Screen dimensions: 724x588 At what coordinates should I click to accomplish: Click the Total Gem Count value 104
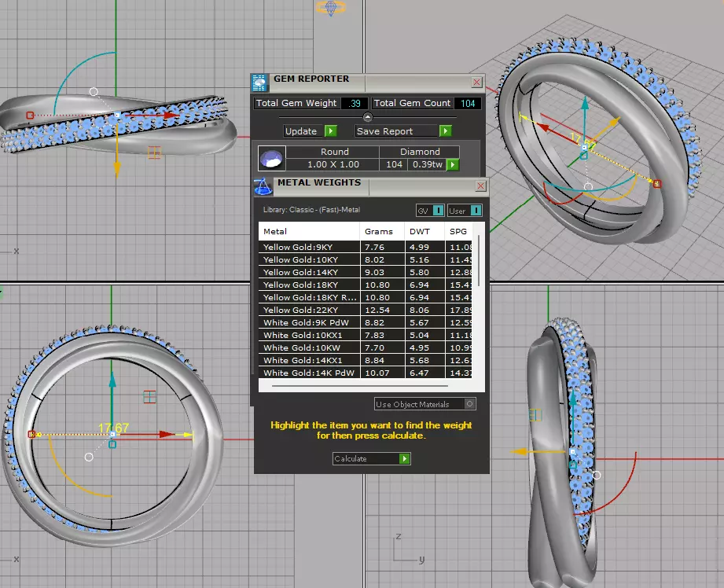coord(468,103)
